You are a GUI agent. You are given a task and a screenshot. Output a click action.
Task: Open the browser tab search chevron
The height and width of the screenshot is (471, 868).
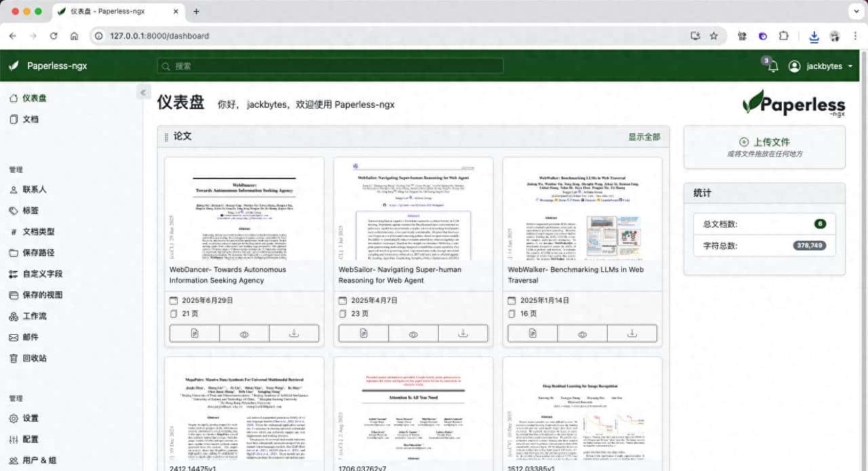pos(856,11)
